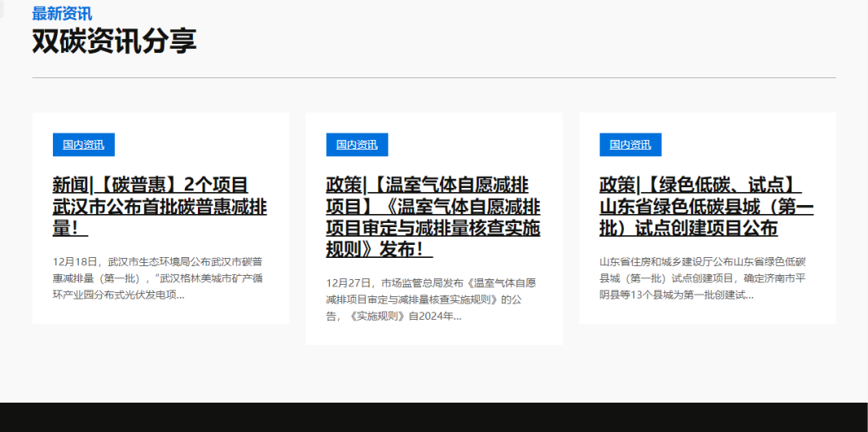This screenshot has height=432, width=868.
Task: Open the 国内资讯 tag on the 山东省 policy card
Action: tap(630, 145)
